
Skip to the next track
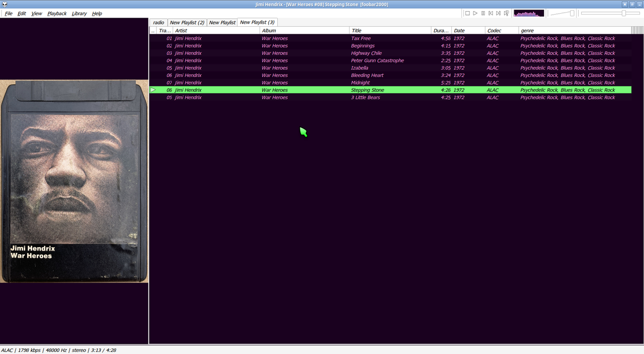click(499, 13)
